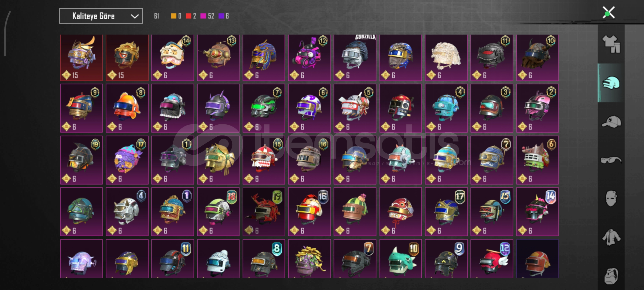644x290 pixels.
Task: Open the jacket category icon in sidebar
Action: click(611, 237)
